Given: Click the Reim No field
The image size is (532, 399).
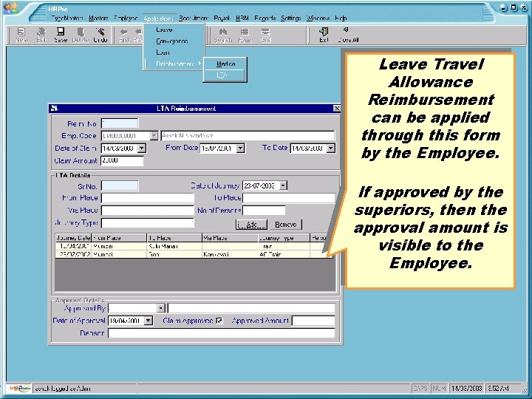Looking at the screenshot, I should tap(120, 123).
